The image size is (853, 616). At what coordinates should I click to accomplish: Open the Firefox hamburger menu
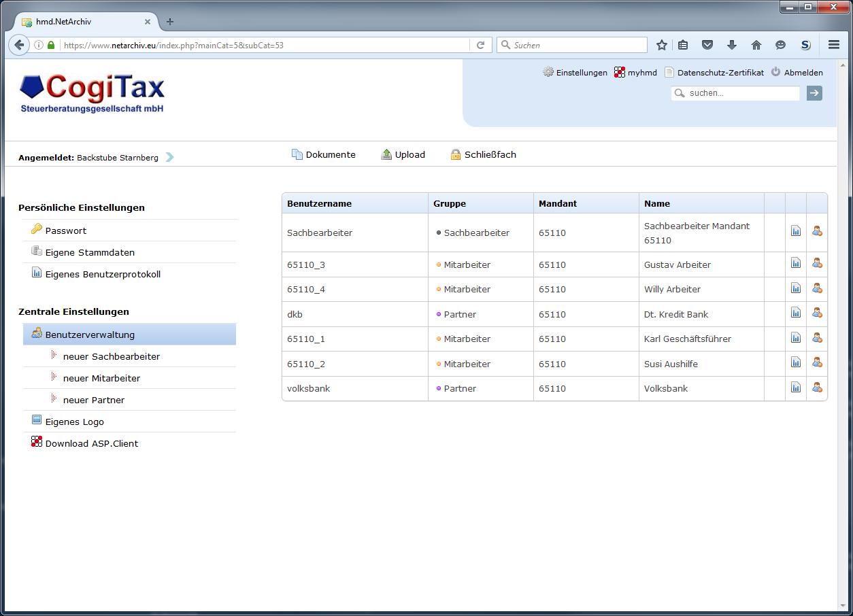(833, 45)
